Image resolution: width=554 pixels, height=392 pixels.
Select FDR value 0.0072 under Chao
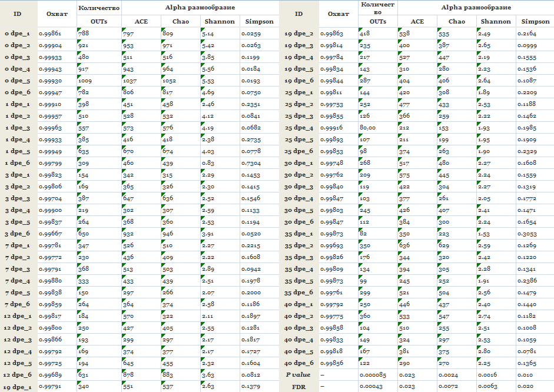(x=448, y=387)
